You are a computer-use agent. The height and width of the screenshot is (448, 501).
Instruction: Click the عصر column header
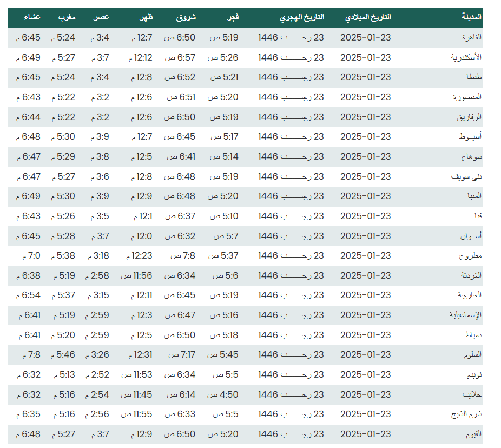[x=101, y=17]
